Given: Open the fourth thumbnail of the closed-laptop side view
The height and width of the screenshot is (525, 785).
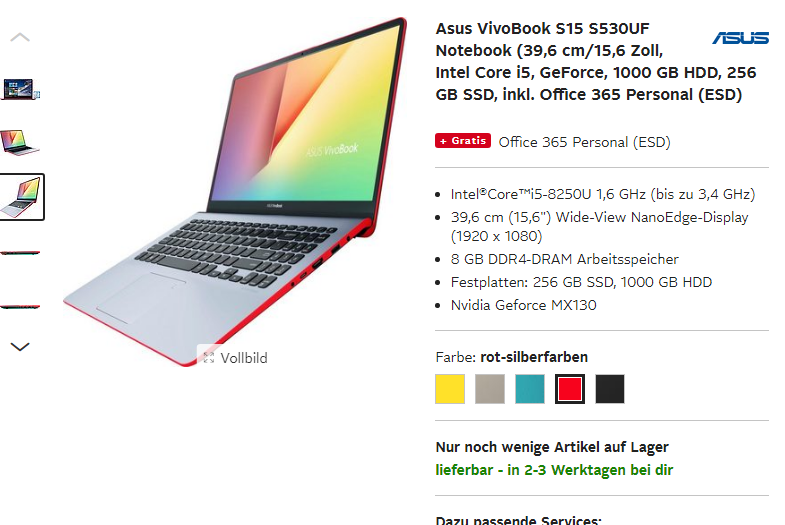Looking at the screenshot, I should pos(20,253).
